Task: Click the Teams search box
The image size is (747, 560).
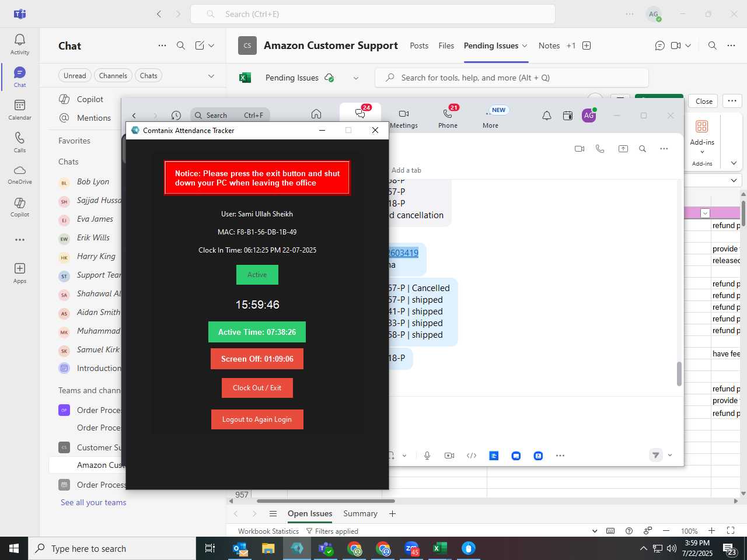Action: click(x=373, y=14)
